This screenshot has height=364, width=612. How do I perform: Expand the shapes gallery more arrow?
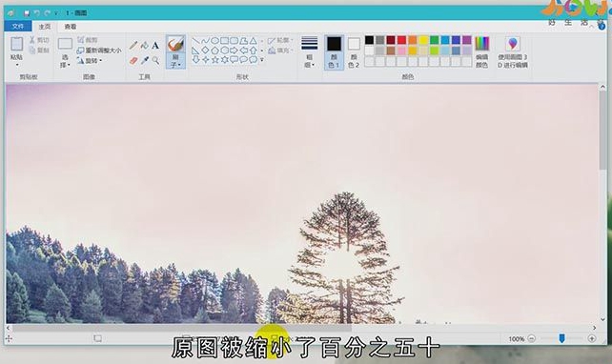click(262, 60)
